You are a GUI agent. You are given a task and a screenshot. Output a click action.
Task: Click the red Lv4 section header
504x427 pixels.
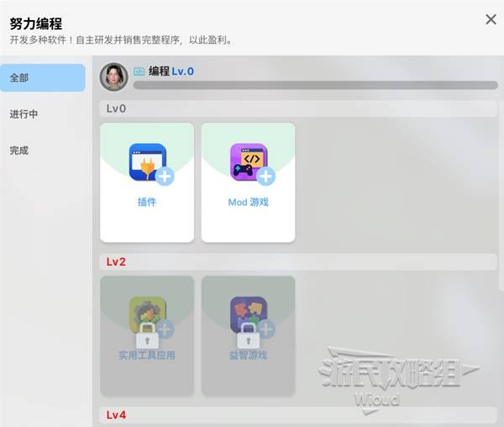[x=298, y=414]
